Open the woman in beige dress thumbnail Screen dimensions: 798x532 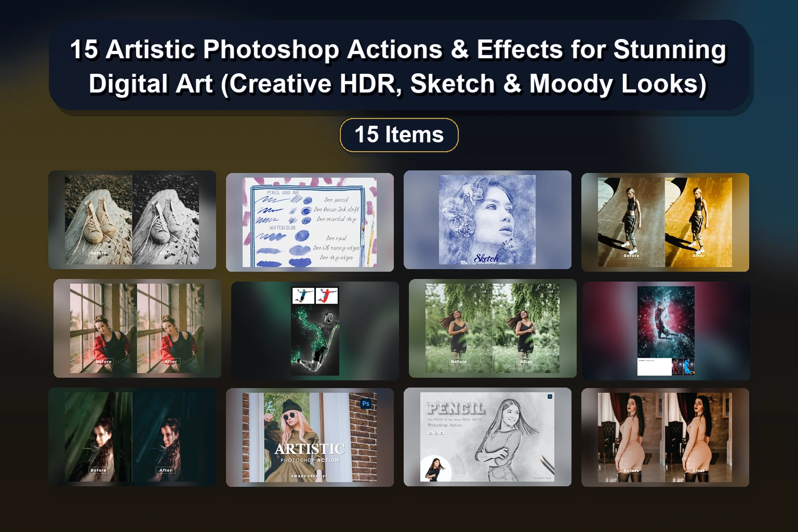point(665,437)
